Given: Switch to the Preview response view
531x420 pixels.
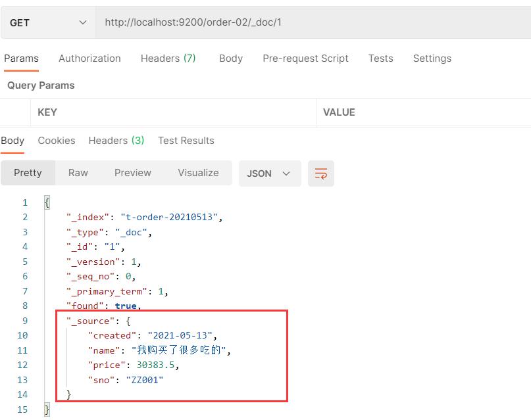Looking at the screenshot, I should click(x=132, y=172).
